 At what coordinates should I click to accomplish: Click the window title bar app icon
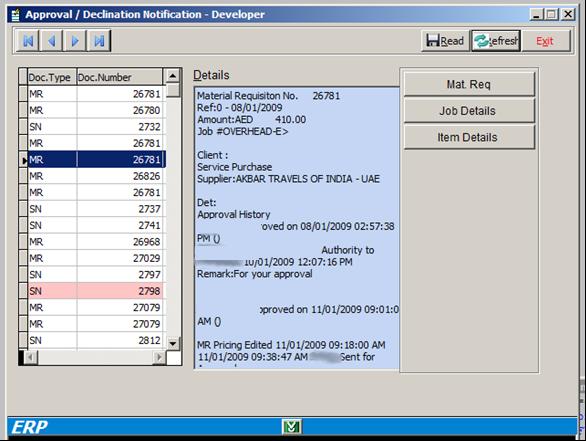pyautogui.click(x=15, y=15)
